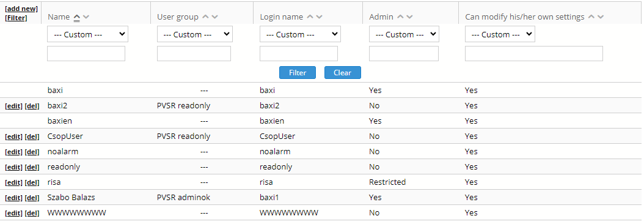Delete the risa user
The width and height of the screenshot is (644, 224).
pos(32,182)
